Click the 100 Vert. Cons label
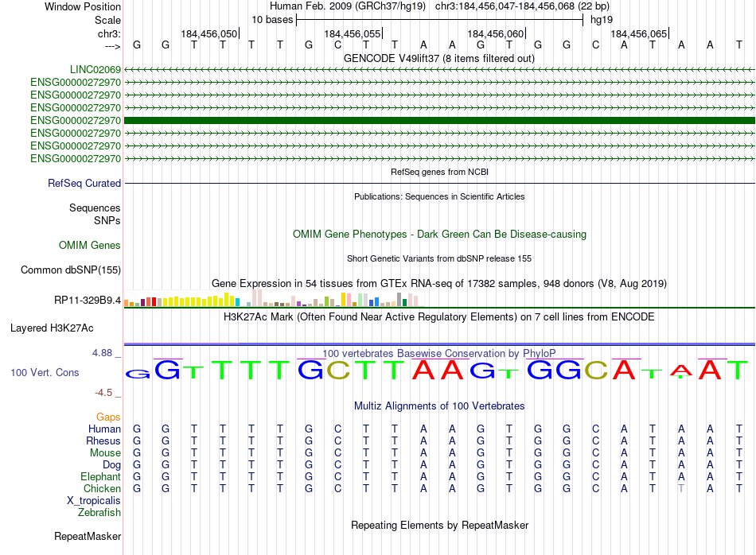756x555 pixels. pyautogui.click(x=45, y=373)
